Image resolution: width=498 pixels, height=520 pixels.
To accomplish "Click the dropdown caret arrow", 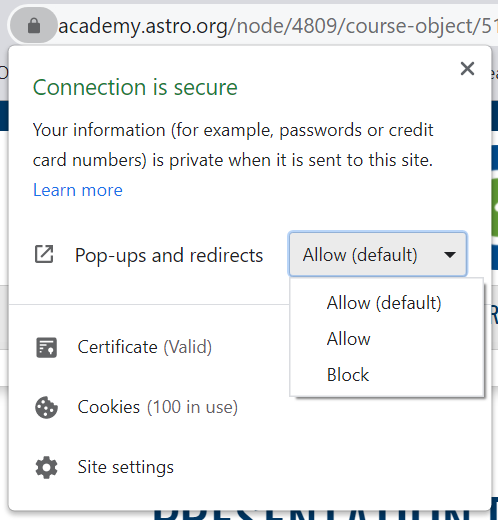I will 449,255.
